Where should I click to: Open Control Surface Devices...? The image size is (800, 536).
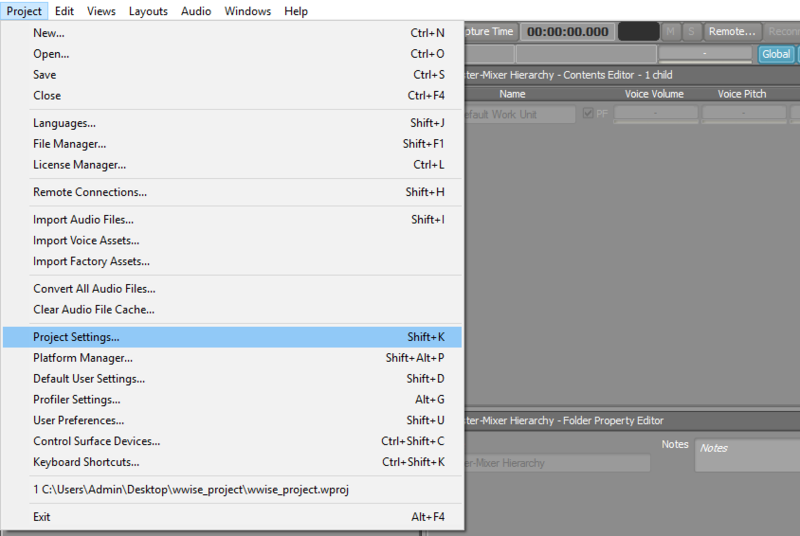pos(232,441)
